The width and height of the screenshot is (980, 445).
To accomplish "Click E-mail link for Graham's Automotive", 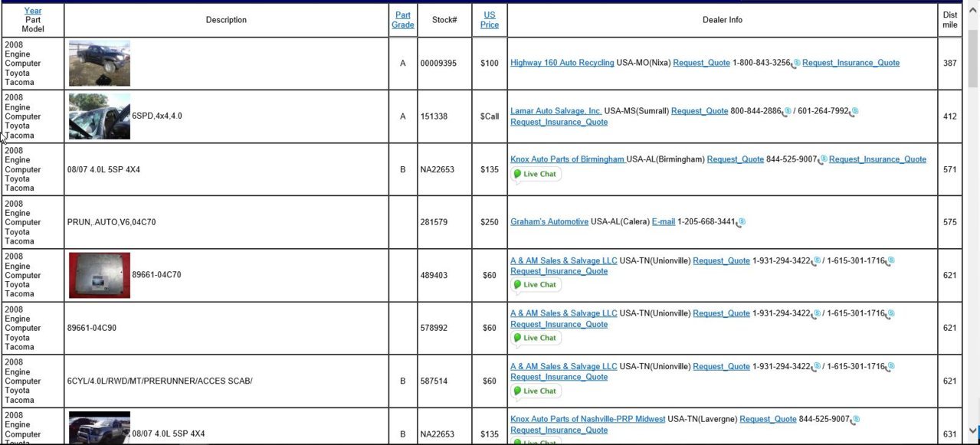I will click(664, 221).
